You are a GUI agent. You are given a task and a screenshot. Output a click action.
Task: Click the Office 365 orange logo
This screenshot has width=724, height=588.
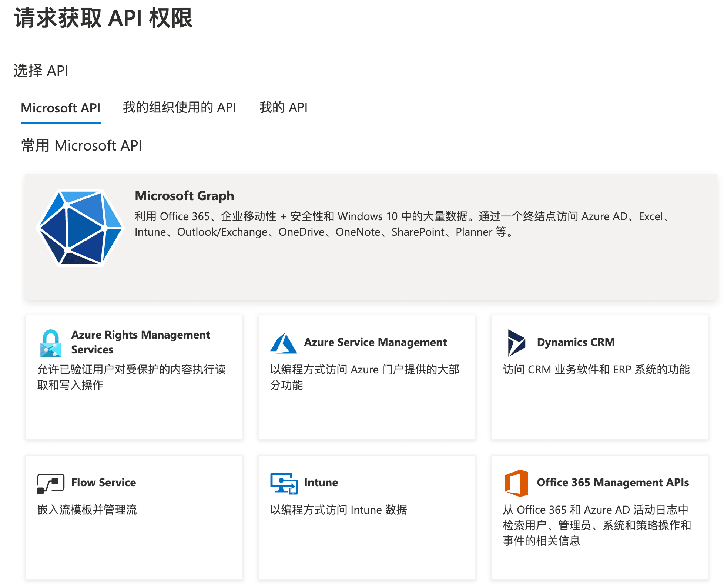pos(516,483)
